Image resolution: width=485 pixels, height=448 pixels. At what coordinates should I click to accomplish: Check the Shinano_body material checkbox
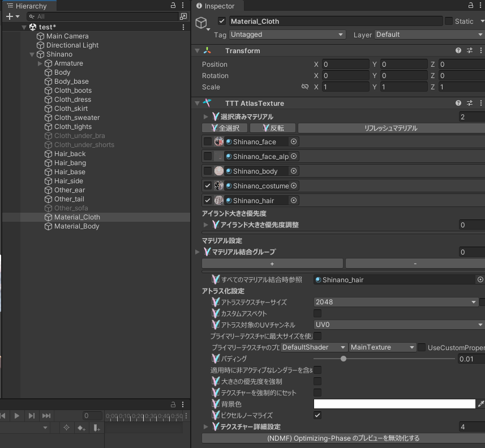pos(208,171)
